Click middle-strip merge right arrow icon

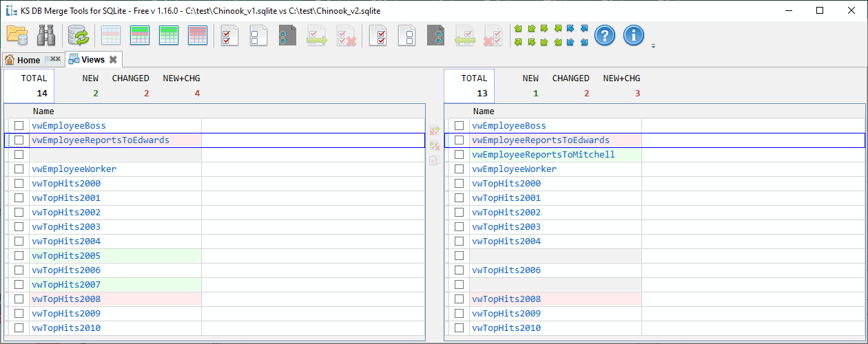435,131
